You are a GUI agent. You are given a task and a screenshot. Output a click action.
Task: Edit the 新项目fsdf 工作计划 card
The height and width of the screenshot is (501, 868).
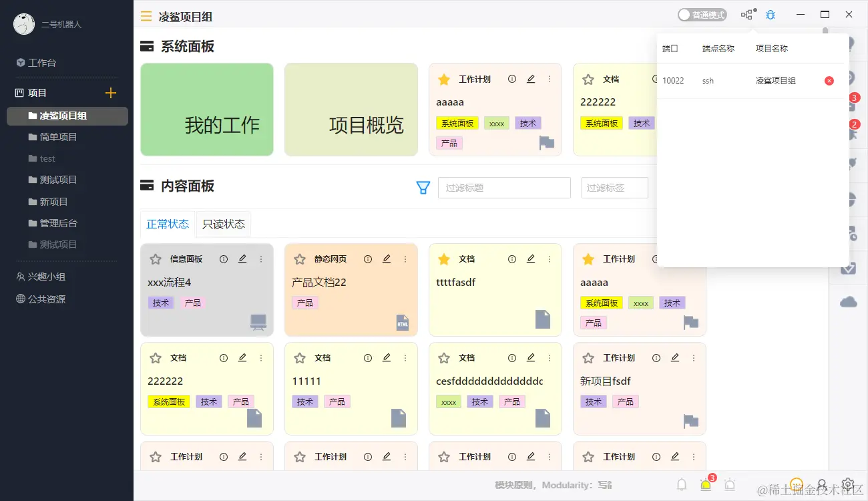(675, 358)
